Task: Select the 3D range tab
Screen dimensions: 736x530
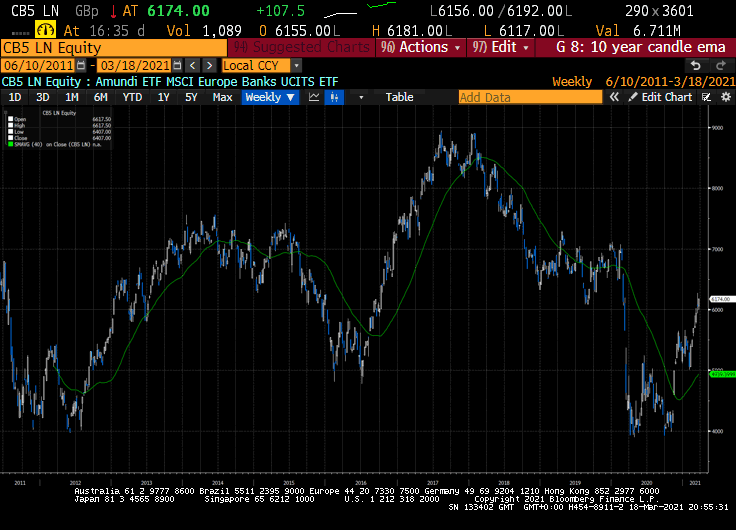Action: coord(43,97)
